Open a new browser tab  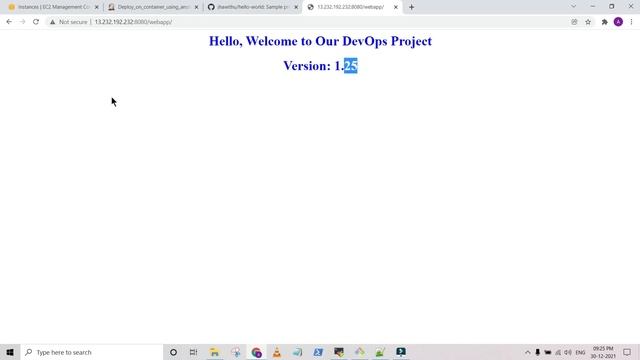(411, 7)
